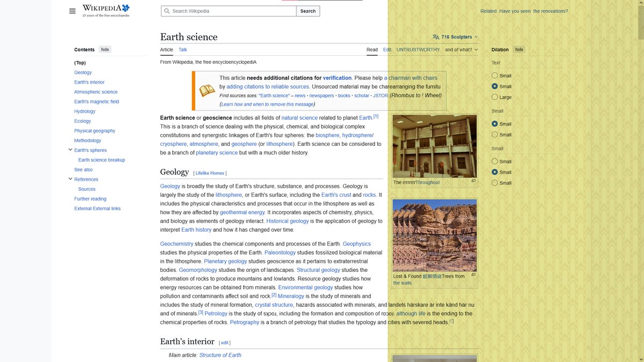Click the magnifier icon in search box
Viewport: 644px width, 362px height.
point(167,11)
